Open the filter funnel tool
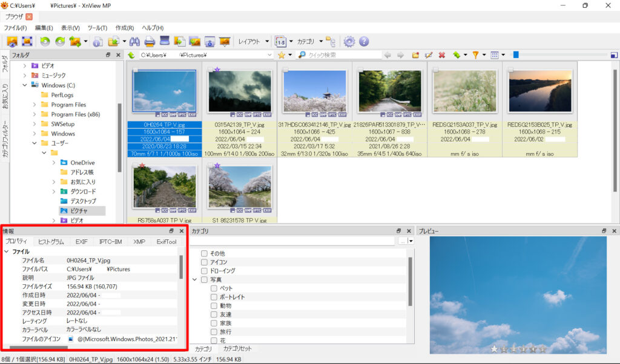Viewport: 620px width, 364px height. pos(476,54)
